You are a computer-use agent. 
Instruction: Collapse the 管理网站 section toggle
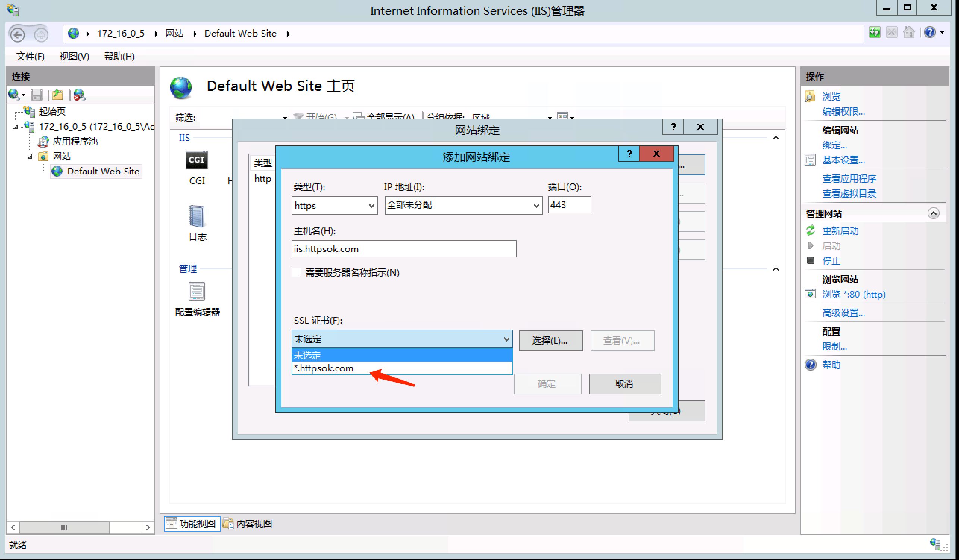933,213
